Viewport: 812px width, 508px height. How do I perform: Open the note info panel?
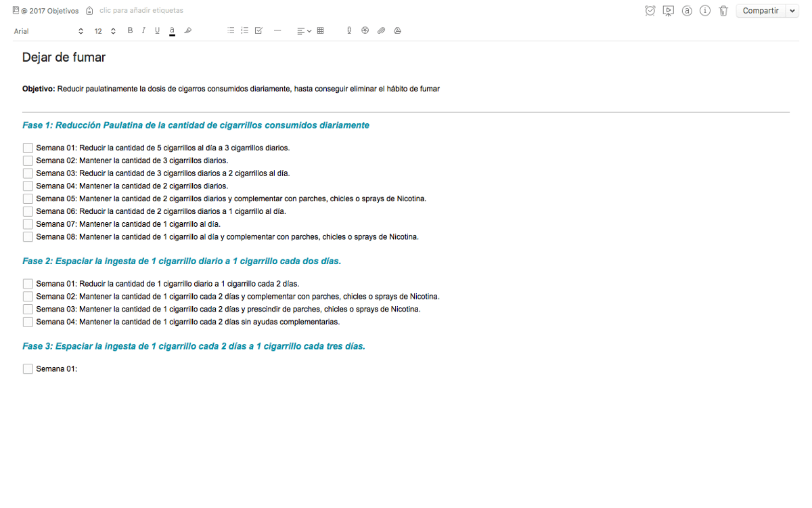705,11
